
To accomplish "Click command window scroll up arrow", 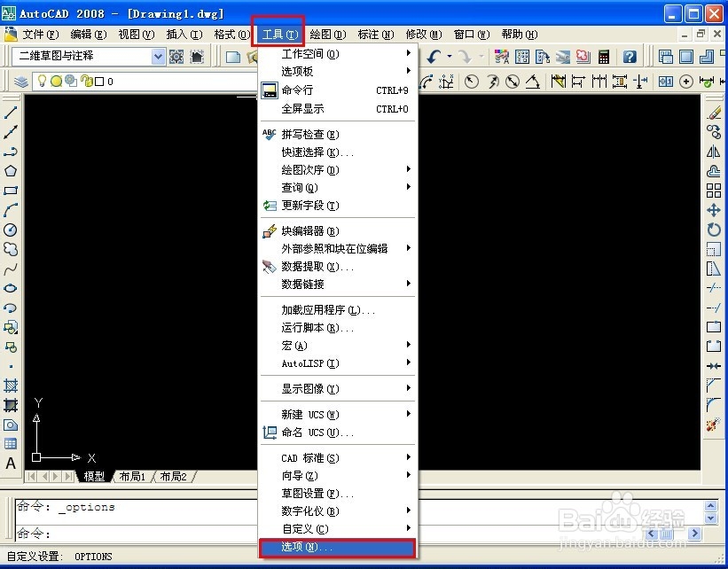I will click(x=711, y=505).
